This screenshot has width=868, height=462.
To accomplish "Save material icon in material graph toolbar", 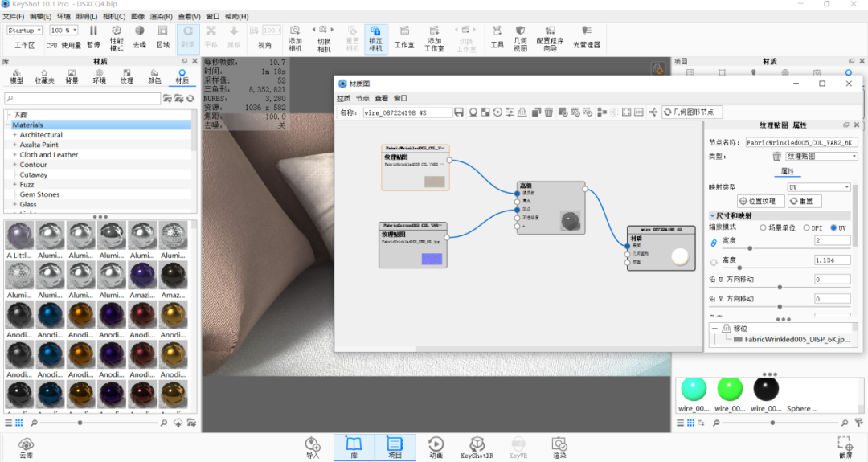I will [459, 112].
